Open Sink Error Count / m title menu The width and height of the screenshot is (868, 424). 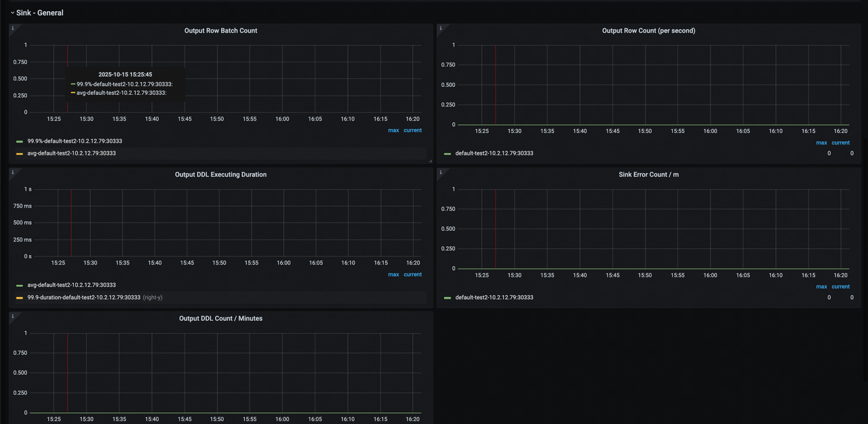pyautogui.click(x=648, y=174)
